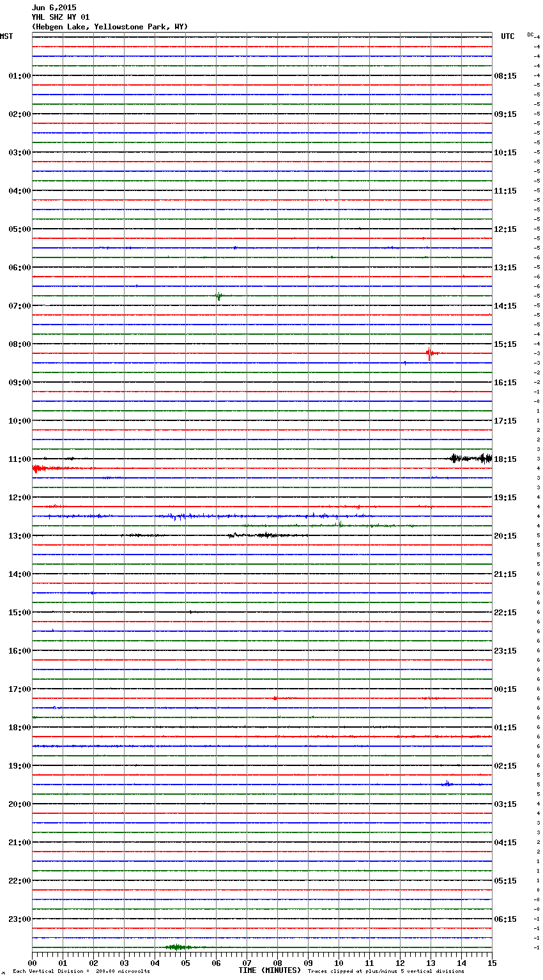This screenshot has width=543, height=980.
Task: Select the station code "YHL SHZ WY 01"
Action: pos(61,17)
